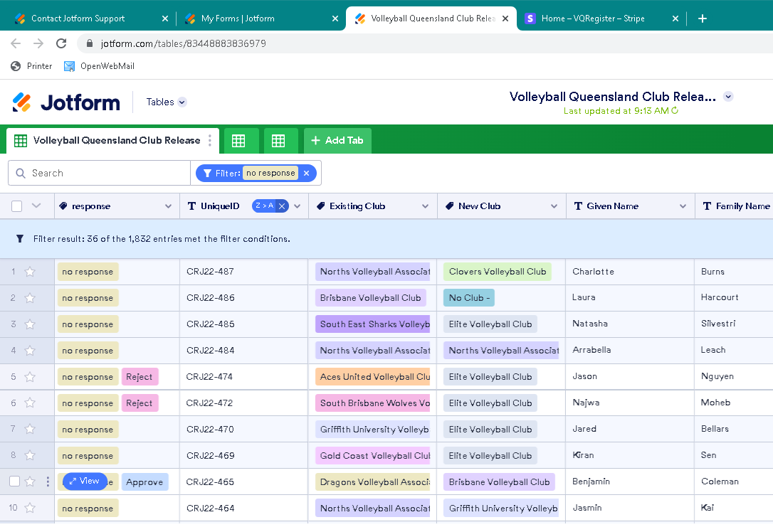
Task: Open the tab options three-dot menu
Action: coord(210,141)
